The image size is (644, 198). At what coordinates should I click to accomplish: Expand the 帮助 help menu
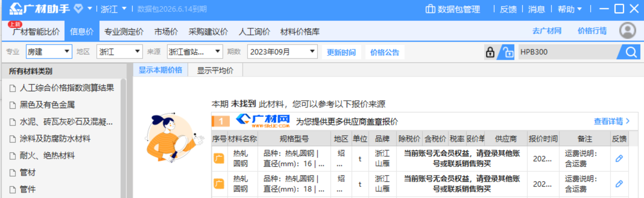point(570,9)
